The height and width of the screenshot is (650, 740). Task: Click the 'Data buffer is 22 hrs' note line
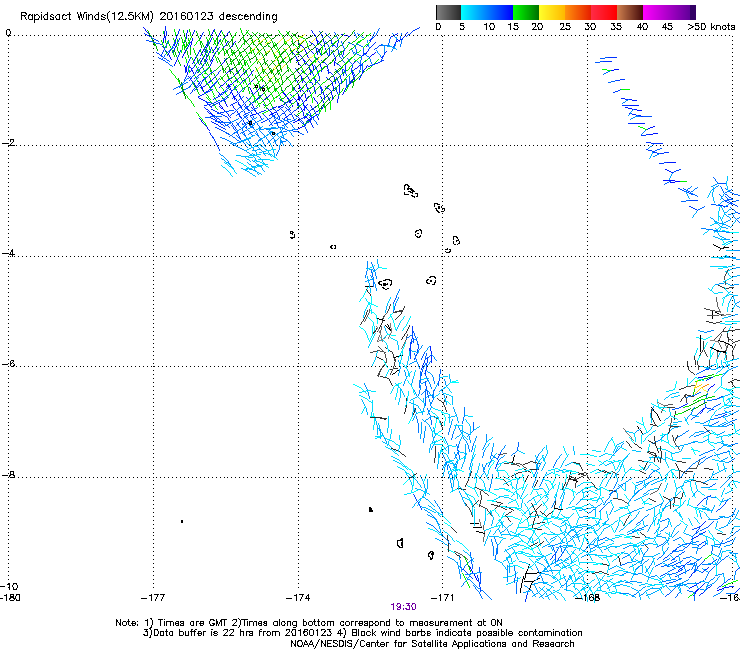click(x=362, y=633)
